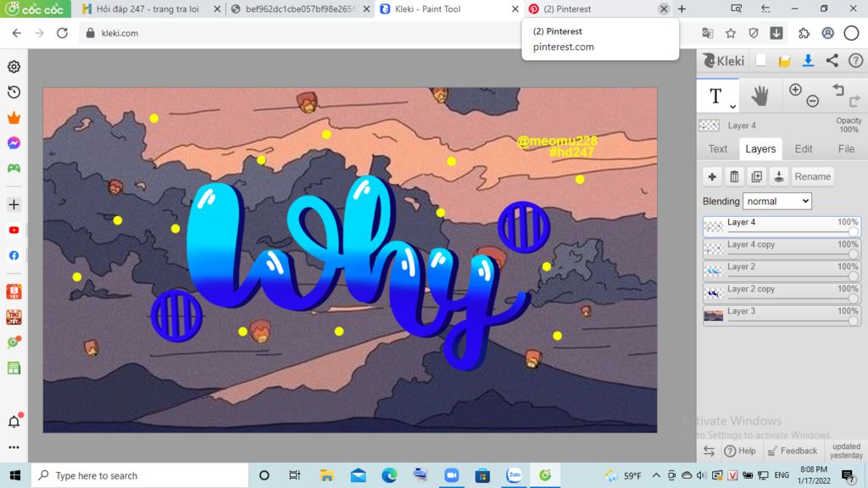The height and width of the screenshot is (488, 868).
Task: Adjust Layer 4 copy opacity slider handle
Action: pyautogui.click(x=853, y=254)
